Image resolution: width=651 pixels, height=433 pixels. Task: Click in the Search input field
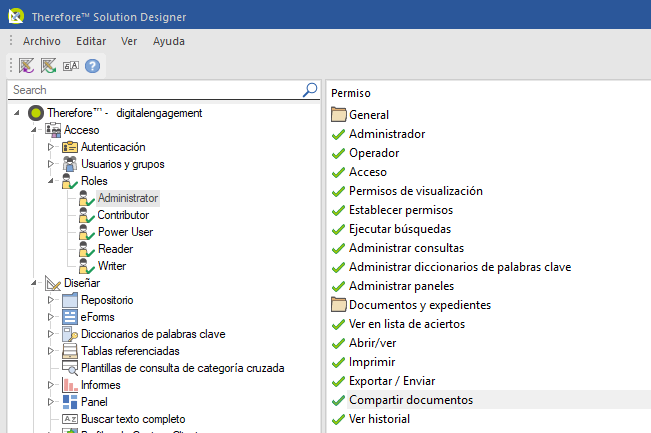tap(156, 90)
